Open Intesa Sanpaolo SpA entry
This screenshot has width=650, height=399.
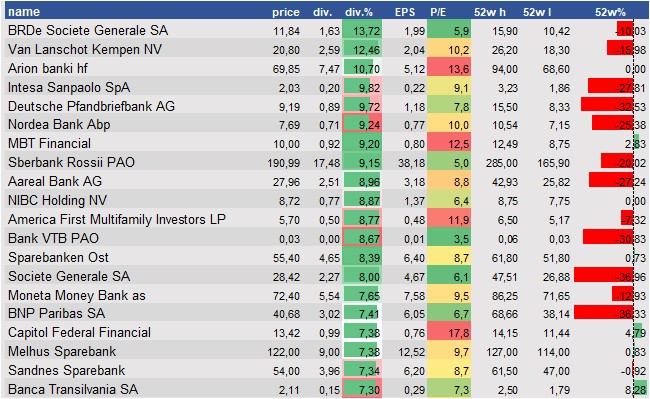(69, 87)
